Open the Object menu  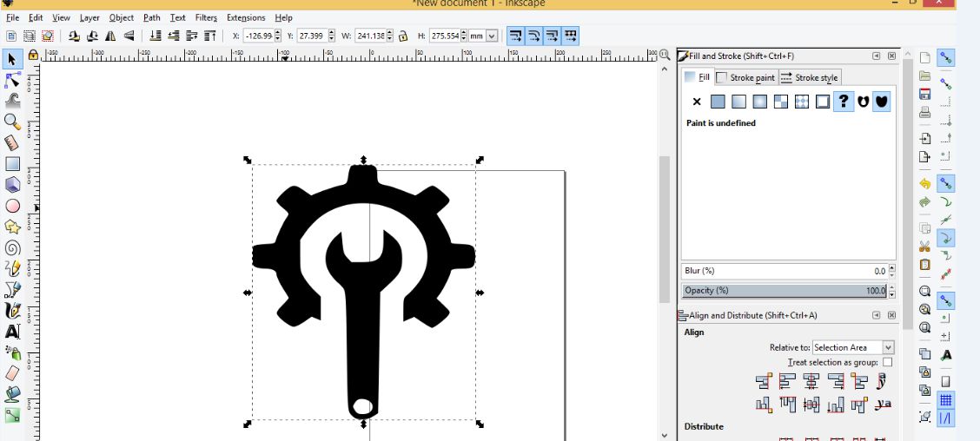[x=122, y=17]
